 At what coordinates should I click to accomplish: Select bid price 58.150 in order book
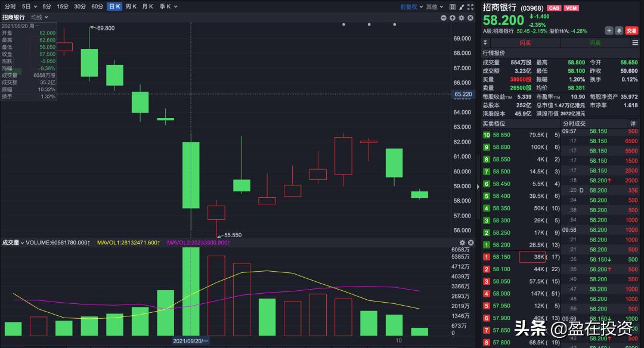pyautogui.click(x=501, y=257)
